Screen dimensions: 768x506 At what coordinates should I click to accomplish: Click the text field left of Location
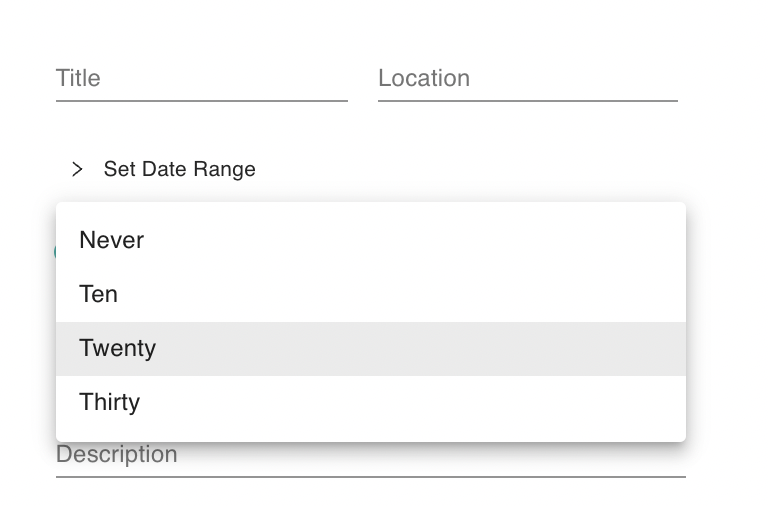(x=201, y=79)
